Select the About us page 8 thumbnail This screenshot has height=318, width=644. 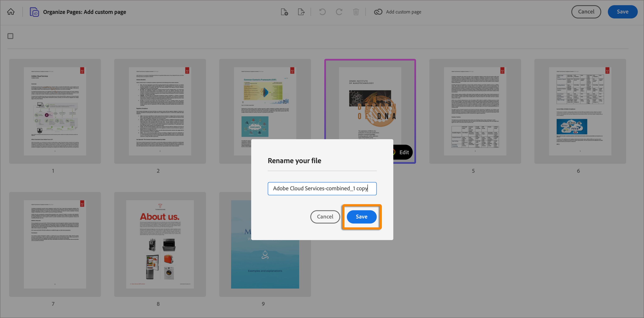(160, 244)
